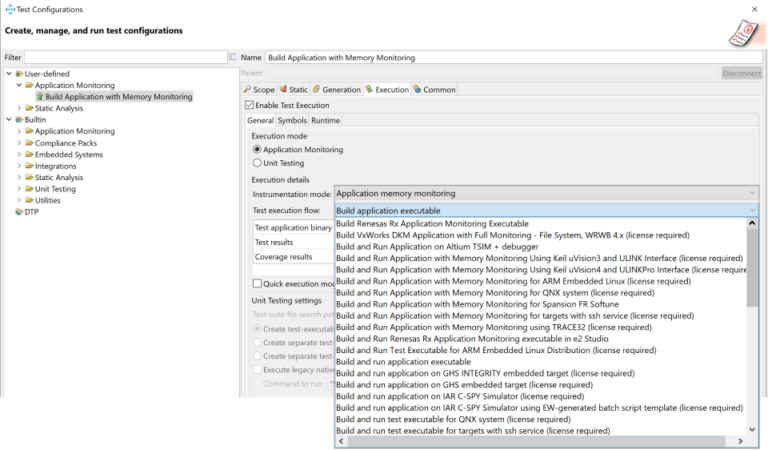Screen dimensions: 768x450
Task: Click the Build Application with Memory Monitoring config icon
Action: coord(40,97)
